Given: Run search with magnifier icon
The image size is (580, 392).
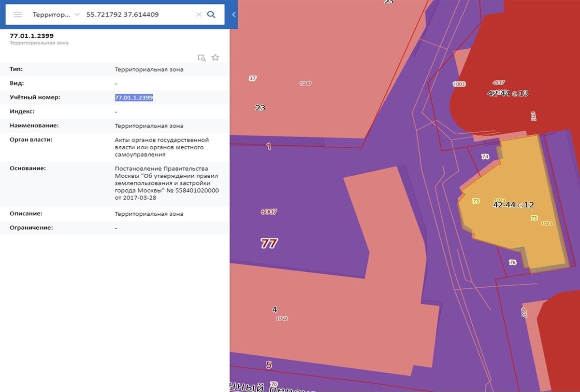Looking at the screenshot, I should 211,14.
